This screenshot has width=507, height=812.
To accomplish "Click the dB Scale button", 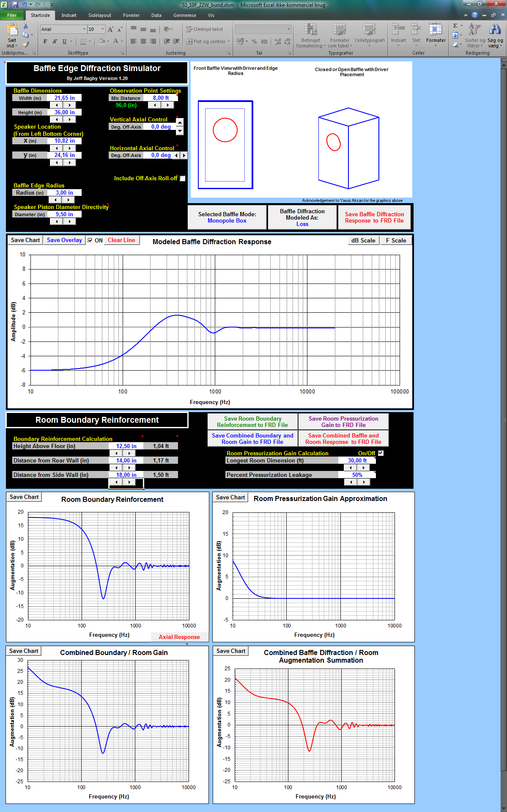I will (x=363, y=240).
